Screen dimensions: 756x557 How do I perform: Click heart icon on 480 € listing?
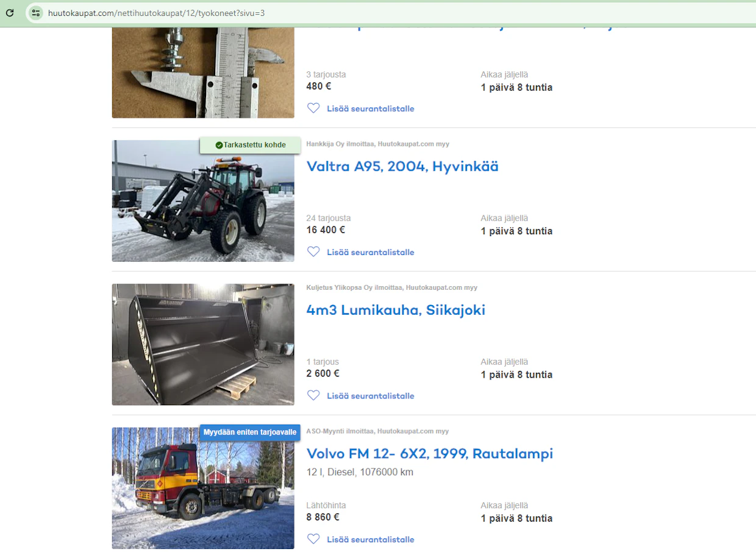coord(313,109)
